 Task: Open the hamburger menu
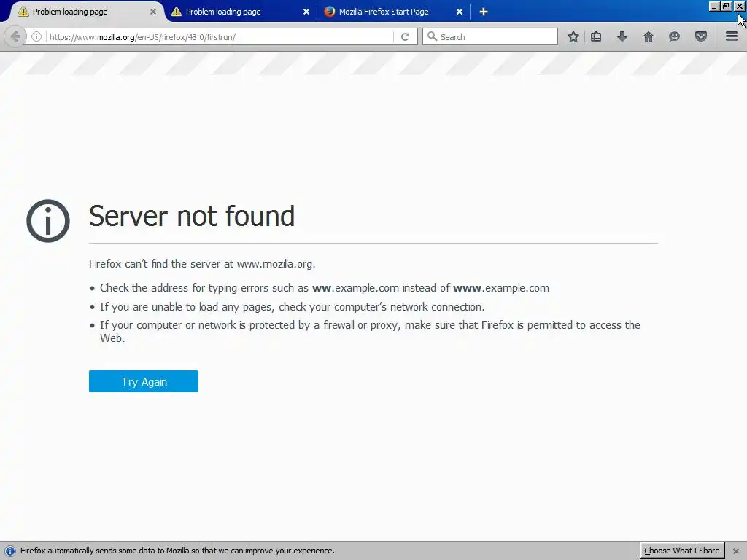[x=732, y=36]
